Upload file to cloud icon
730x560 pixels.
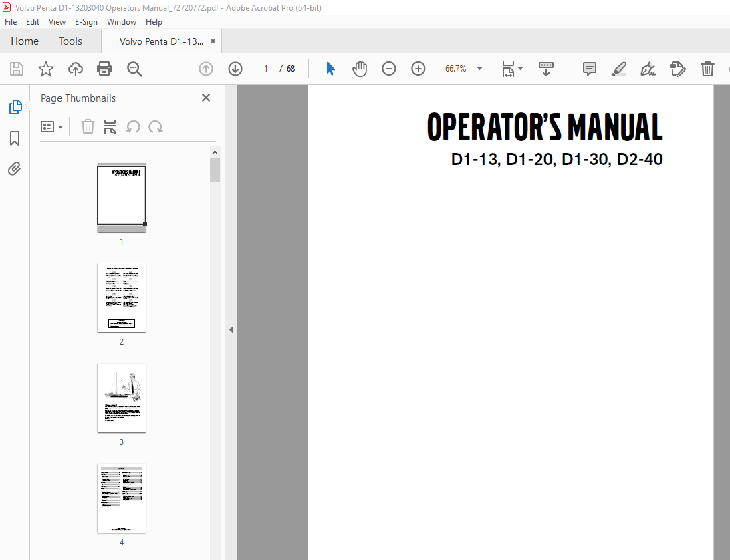pos(75,69)
